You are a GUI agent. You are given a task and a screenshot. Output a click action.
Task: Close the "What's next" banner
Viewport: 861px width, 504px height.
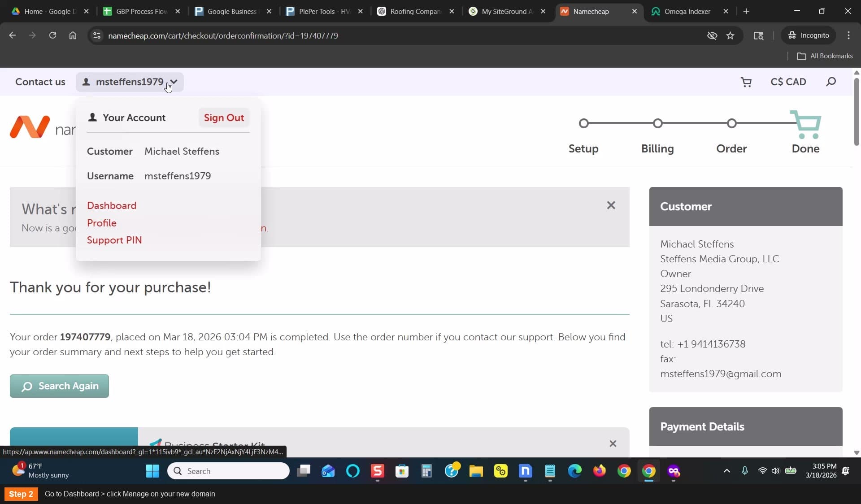(611, 205)
